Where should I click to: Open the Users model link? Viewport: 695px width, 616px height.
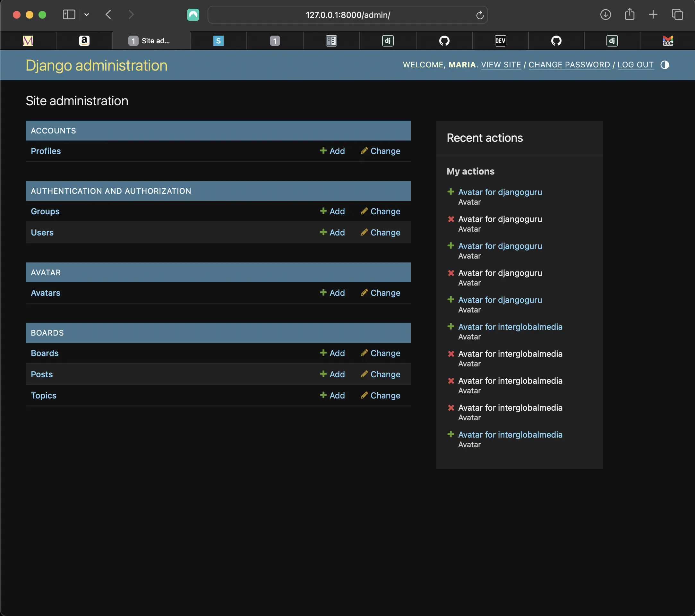[42, 233]
